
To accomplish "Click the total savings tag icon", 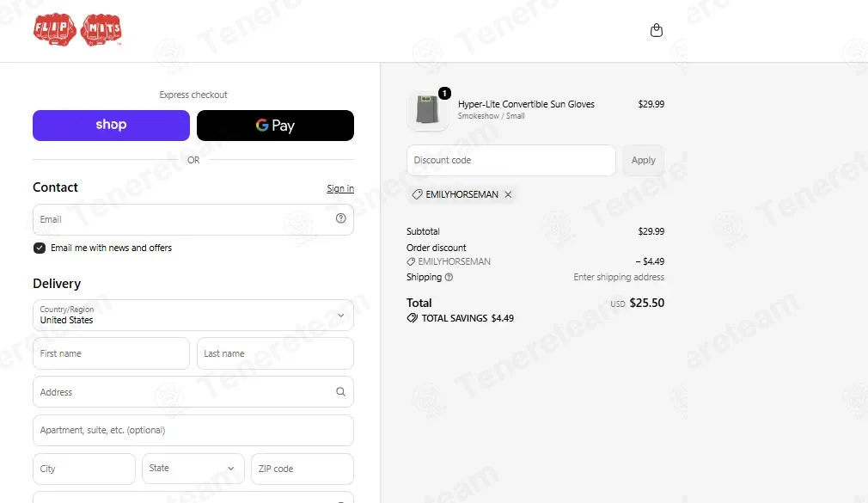I will pos(412,318).
